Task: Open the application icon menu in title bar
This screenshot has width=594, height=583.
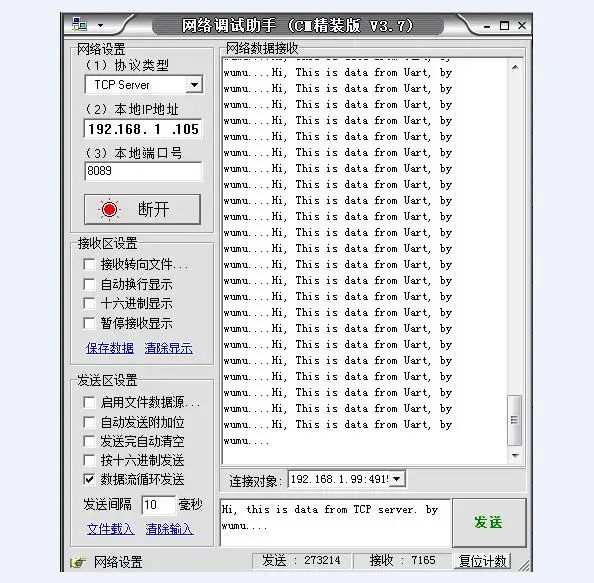Action: [80, 25]
